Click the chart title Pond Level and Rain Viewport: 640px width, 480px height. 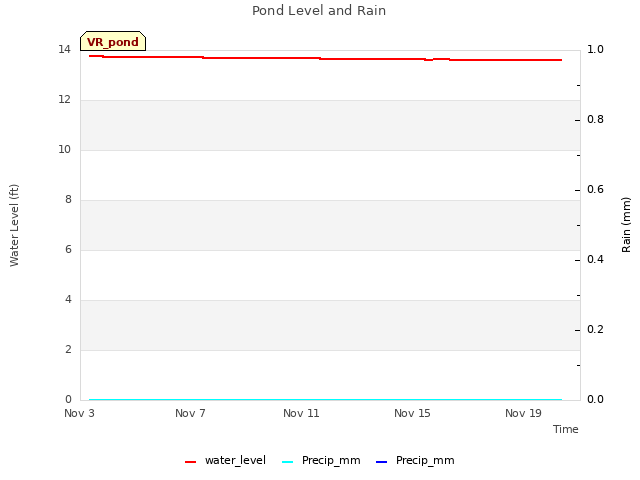tap(319, 11)
